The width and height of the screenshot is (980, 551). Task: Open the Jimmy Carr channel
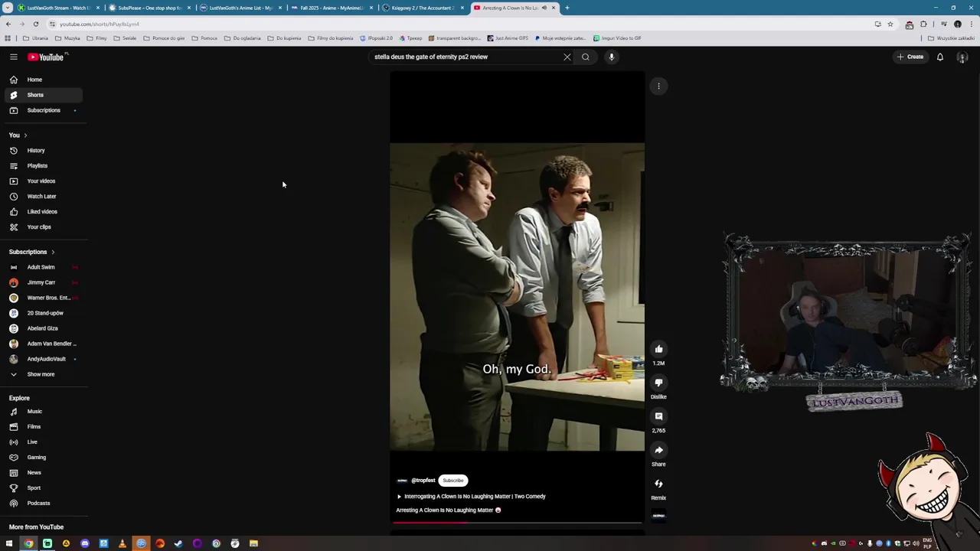43,282
